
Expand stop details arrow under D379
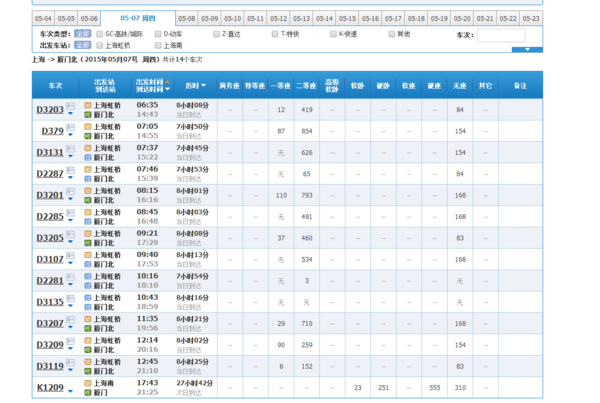point(70,132)
